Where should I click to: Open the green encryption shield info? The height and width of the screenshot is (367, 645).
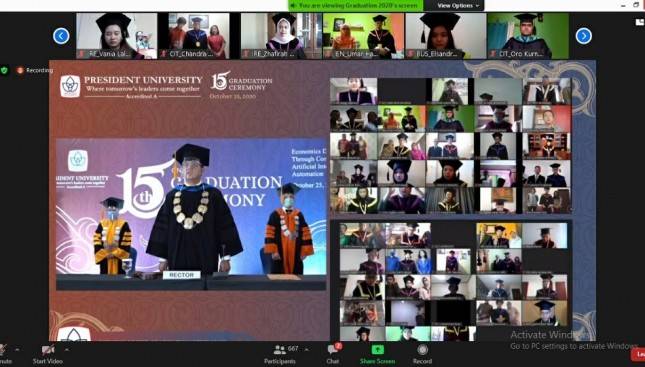(5, 70)
